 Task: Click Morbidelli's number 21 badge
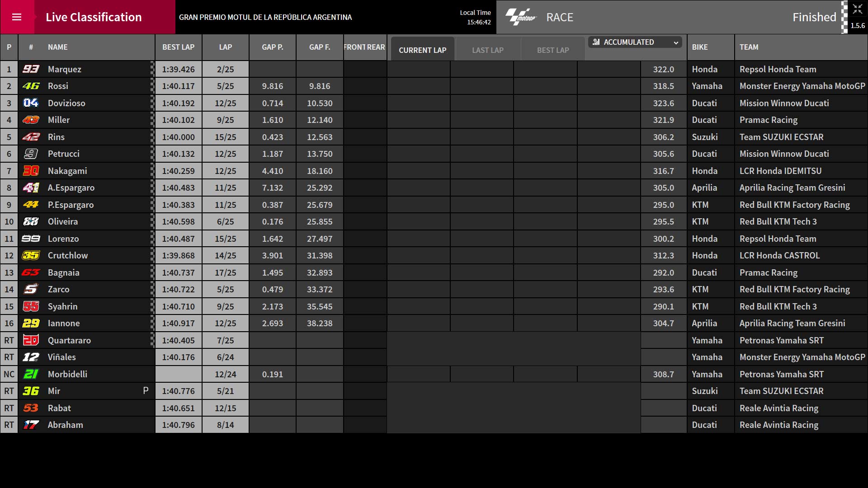coord(31,374)
